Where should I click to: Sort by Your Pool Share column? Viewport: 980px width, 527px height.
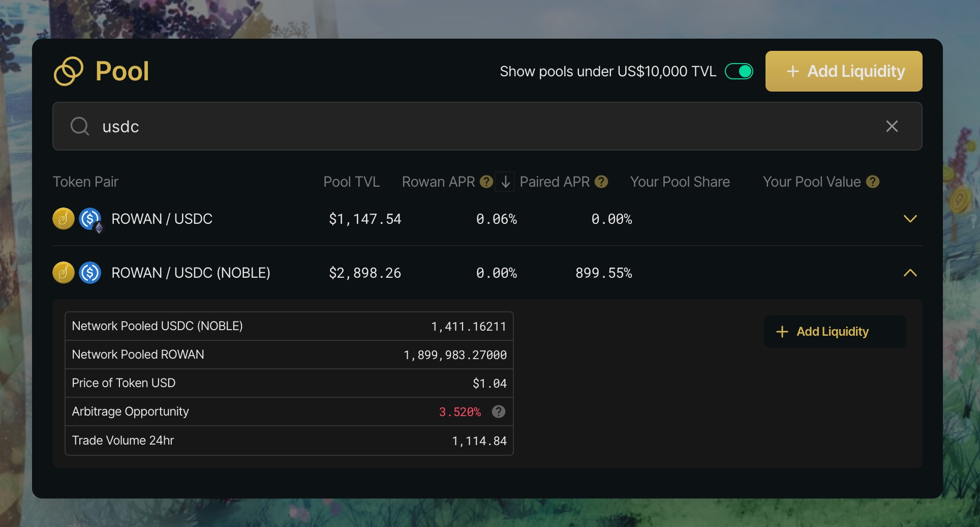pos(680,182)
